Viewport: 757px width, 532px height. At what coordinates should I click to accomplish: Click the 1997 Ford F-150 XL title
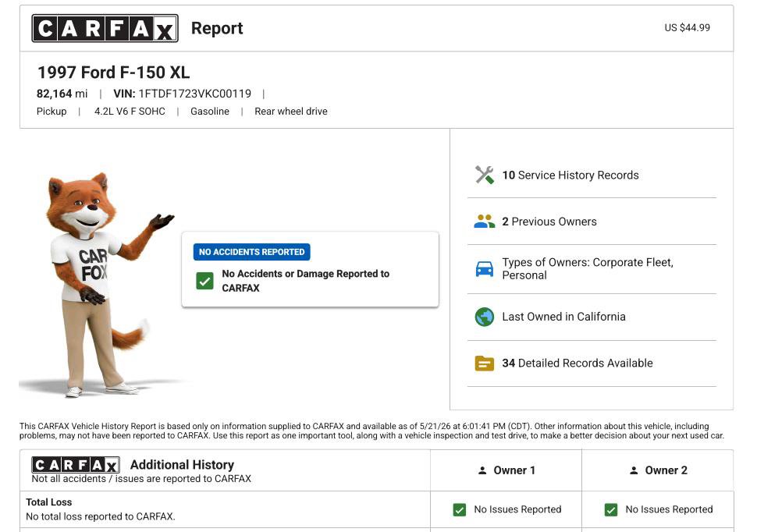tap(113, 73)
